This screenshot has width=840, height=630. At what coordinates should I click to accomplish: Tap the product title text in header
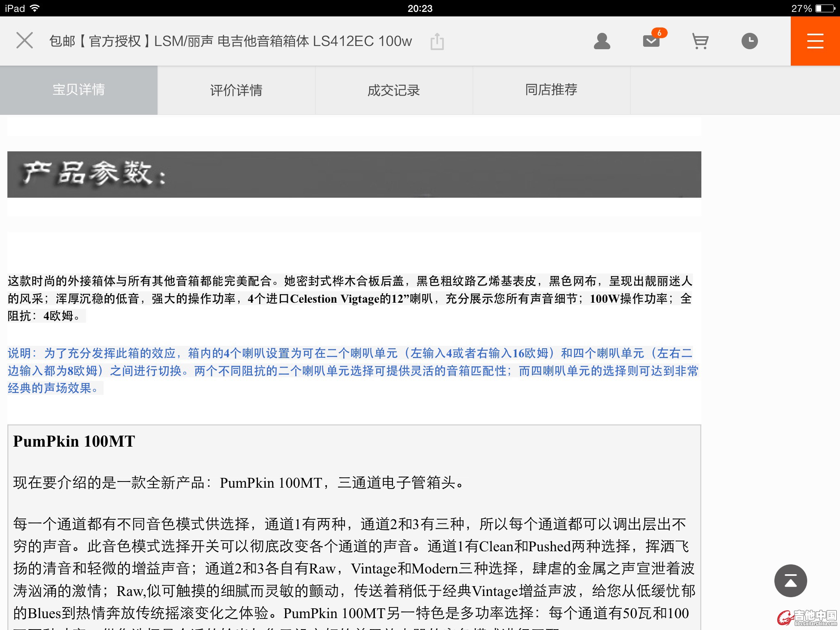coord(231,41)
